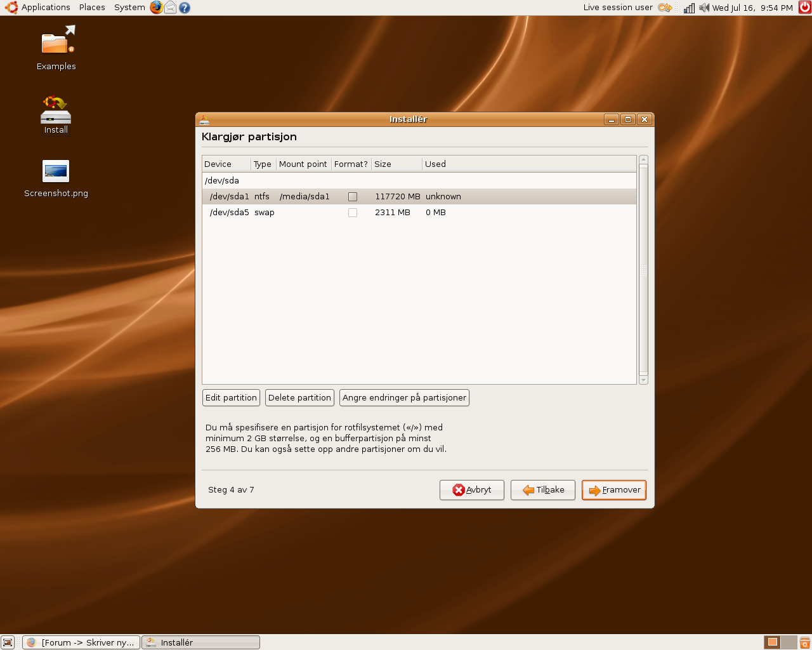Sort by Used column header
The image size is (812, 650).
coord(529,164)
